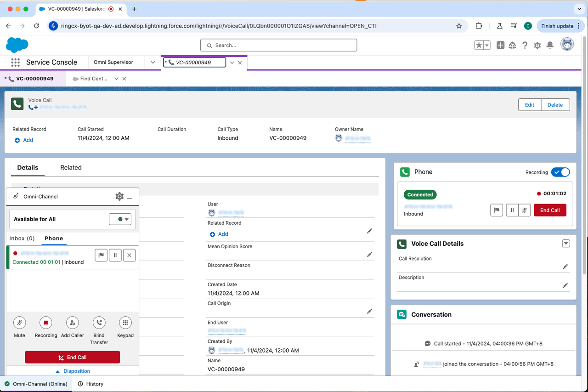Open the Keypad in Omni-Channel
This screenshot has height=392, width=588.
click(125, 323)
